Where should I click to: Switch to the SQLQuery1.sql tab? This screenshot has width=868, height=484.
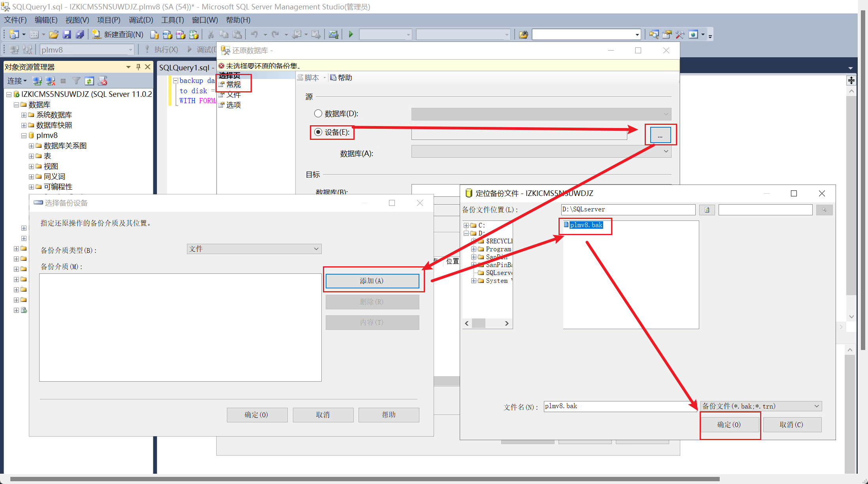click(186, 68)
